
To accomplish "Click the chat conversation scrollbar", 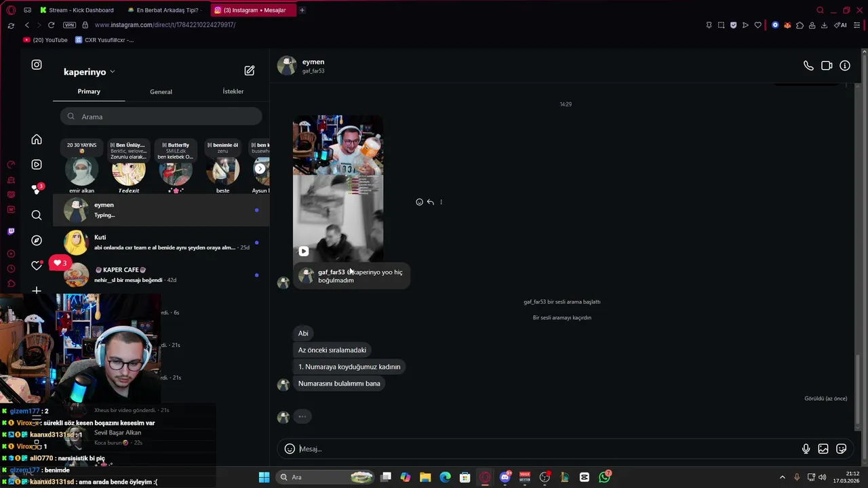I will [x=858, y=392].
